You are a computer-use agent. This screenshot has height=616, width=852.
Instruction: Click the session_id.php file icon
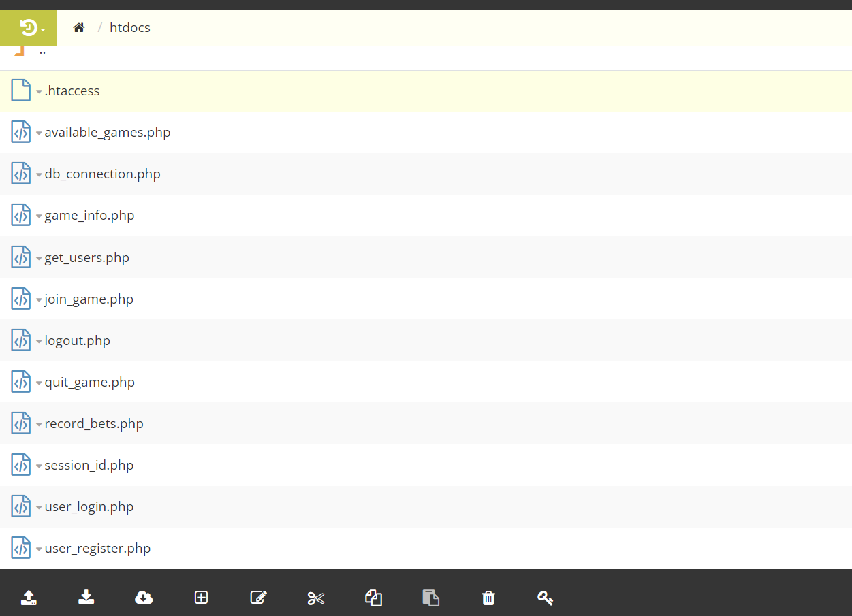(21, 465)
